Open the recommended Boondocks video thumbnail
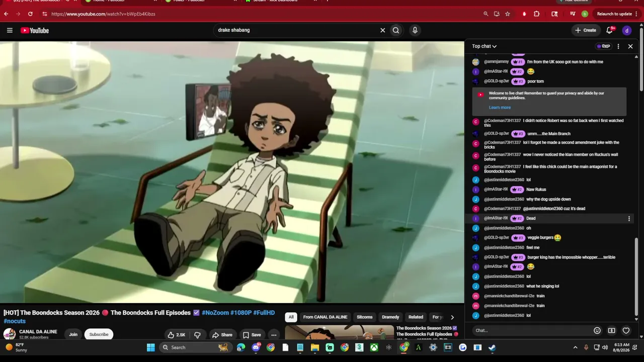The image size is (644, 362). tap(339, 332)
